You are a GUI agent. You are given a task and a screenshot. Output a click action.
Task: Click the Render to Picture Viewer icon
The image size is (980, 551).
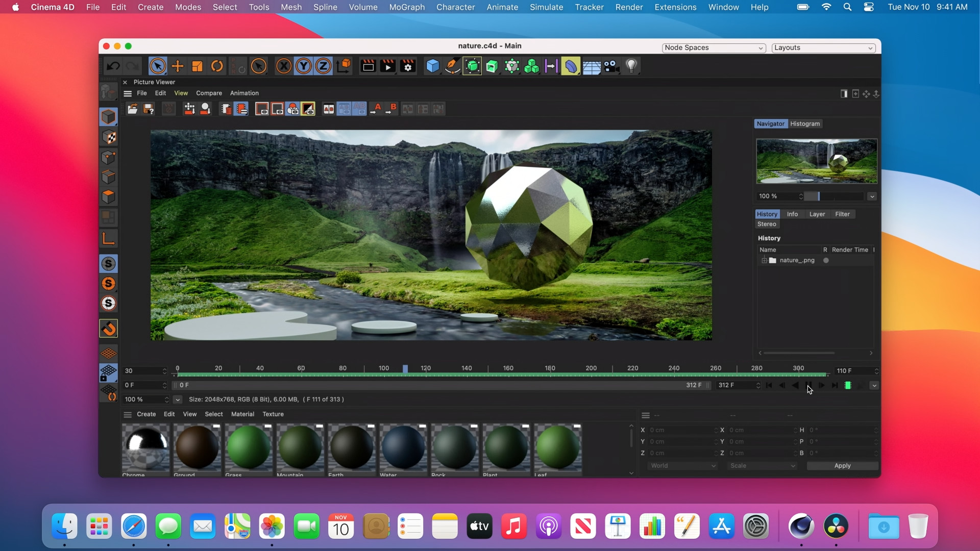[387, 66]
